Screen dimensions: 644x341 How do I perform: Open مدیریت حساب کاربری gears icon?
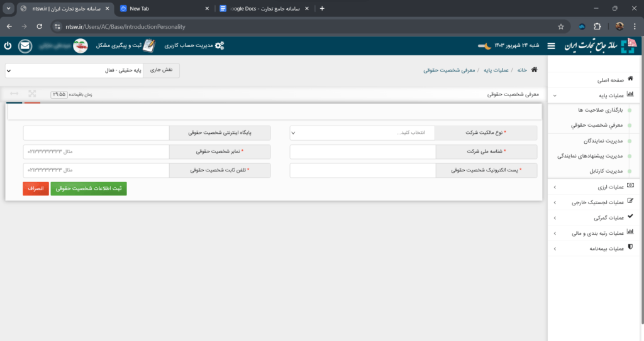click(x=219, y=46)
